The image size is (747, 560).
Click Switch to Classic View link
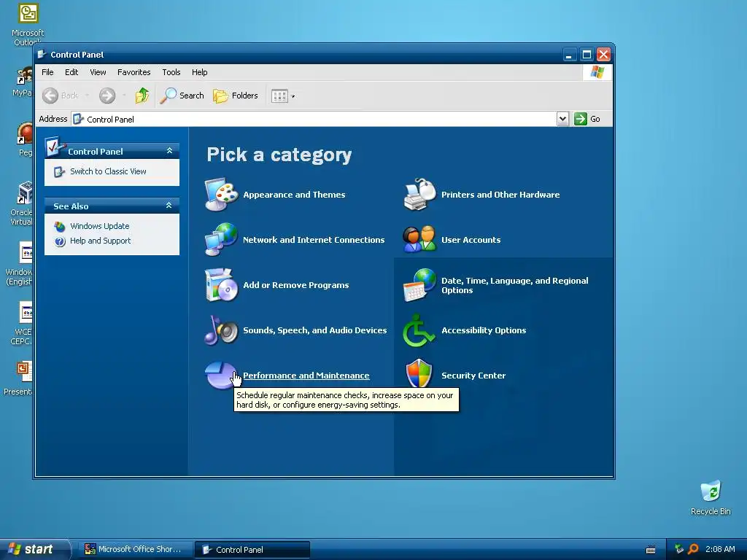(108, 171)
